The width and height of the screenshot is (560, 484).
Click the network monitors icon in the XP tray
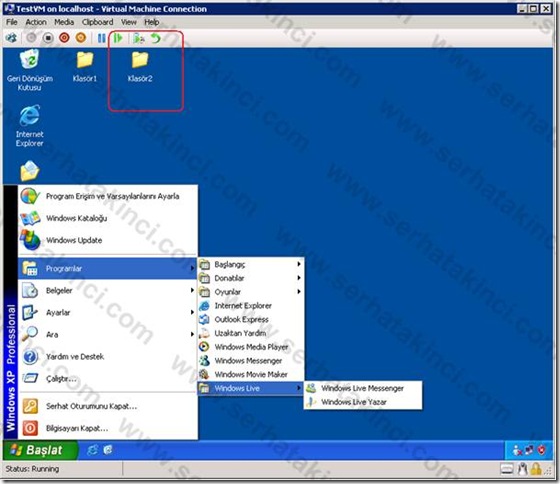[529, 450]
